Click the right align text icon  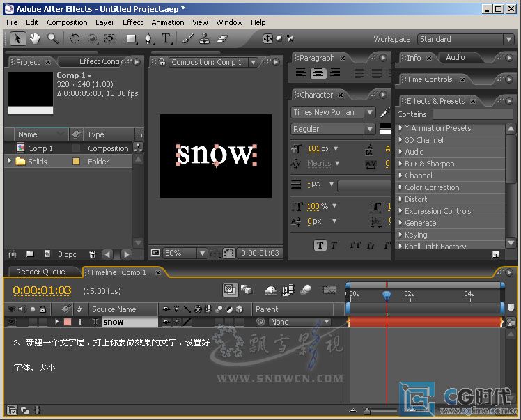pos(335,72)
